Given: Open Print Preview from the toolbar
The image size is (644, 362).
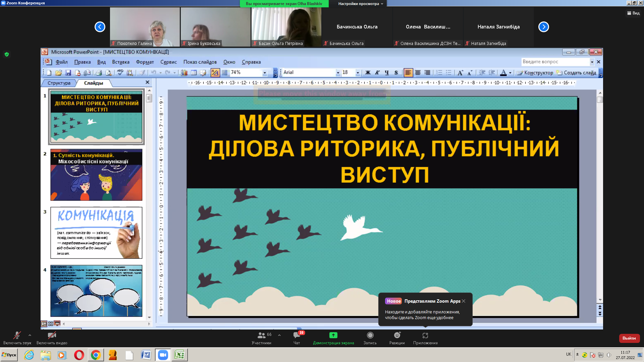Looking at the screenshot, I should [x=108, y=72].
